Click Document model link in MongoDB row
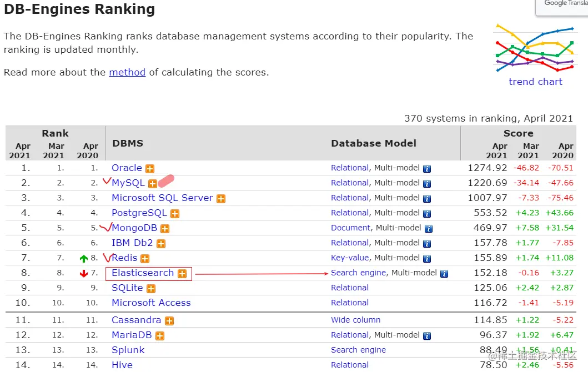 pyautogui.click(x=350, y=228)
